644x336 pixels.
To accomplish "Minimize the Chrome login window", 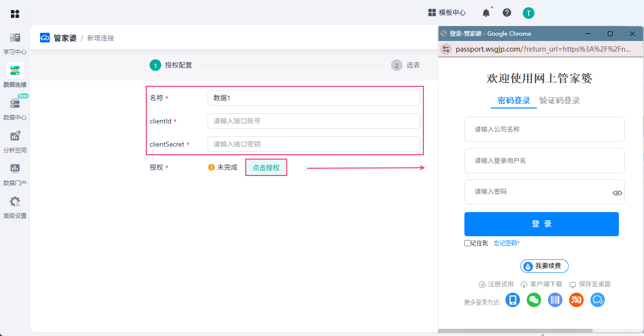I will coord(588,34).
